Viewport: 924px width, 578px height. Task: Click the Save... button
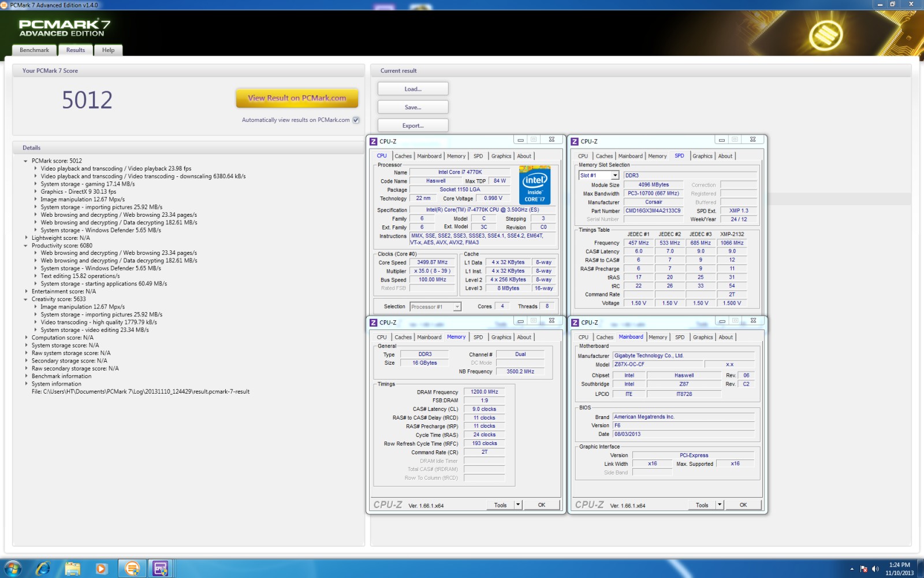pos(413,108)
